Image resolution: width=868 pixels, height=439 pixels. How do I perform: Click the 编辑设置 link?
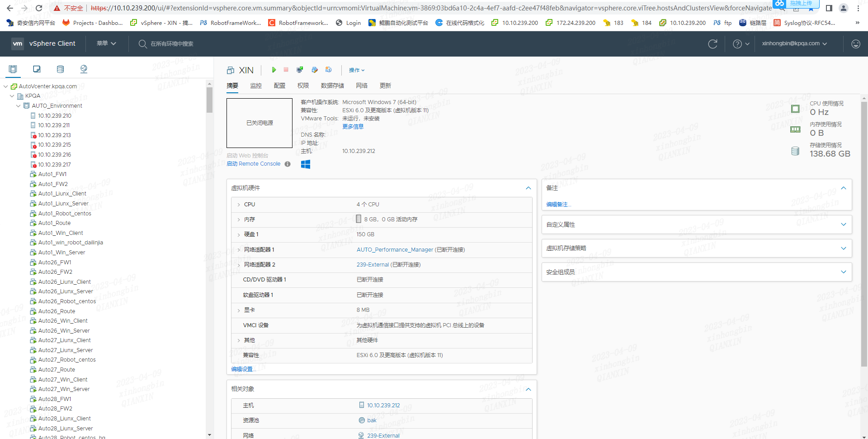[244, 369]
